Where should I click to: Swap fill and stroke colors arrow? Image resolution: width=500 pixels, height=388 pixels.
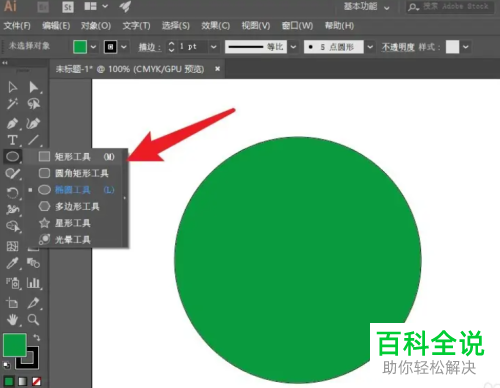pos(36,338)
